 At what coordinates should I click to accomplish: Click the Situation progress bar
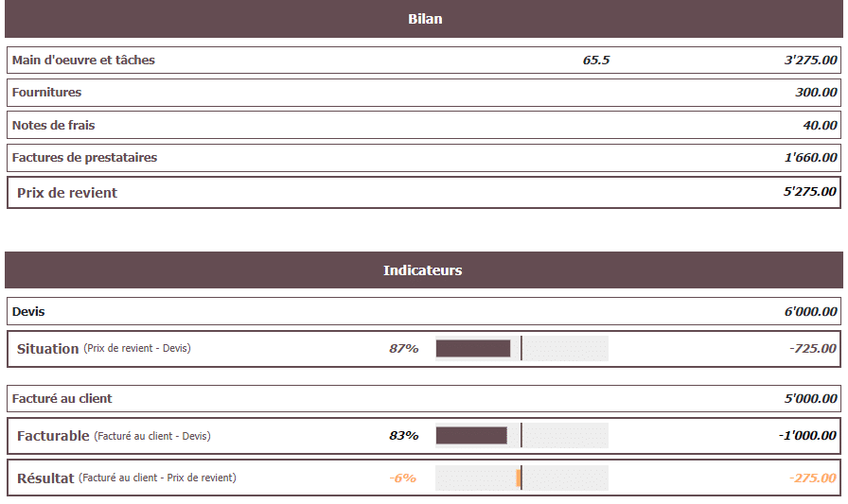(x=521, y=349)
